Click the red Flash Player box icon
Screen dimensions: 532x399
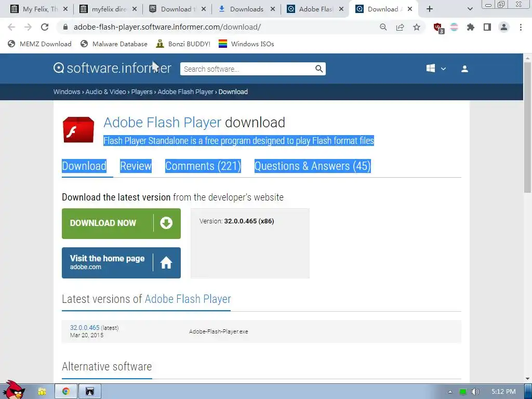(78, 129)
